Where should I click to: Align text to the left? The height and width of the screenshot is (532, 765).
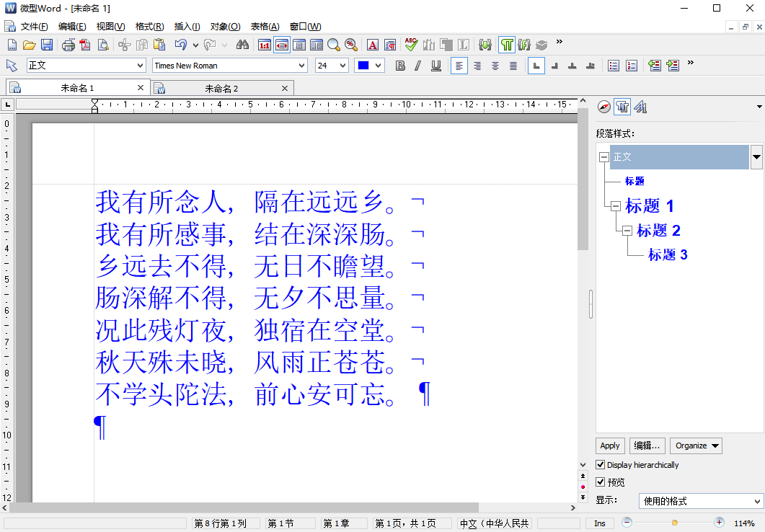click(459, 66)
